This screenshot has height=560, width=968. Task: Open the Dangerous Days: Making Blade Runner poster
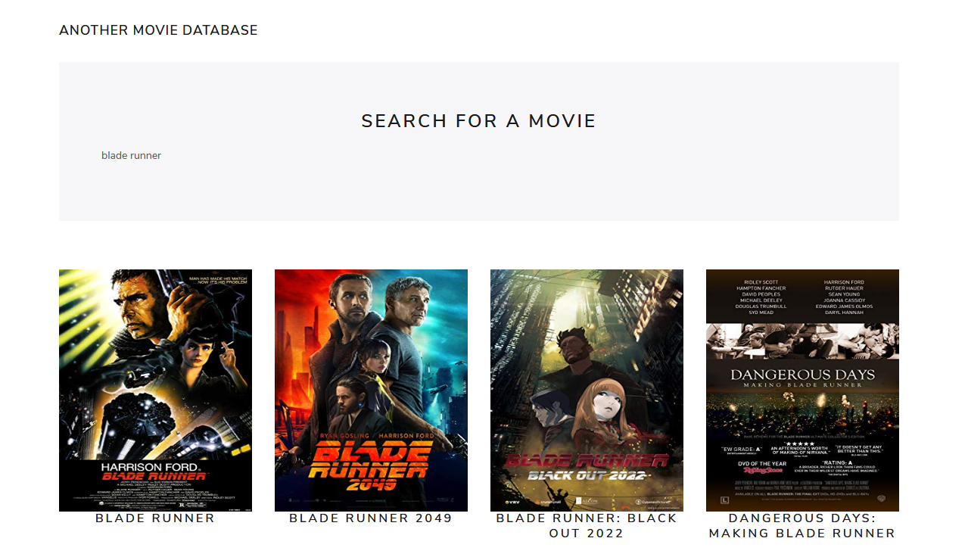click(x=802, y=390)
